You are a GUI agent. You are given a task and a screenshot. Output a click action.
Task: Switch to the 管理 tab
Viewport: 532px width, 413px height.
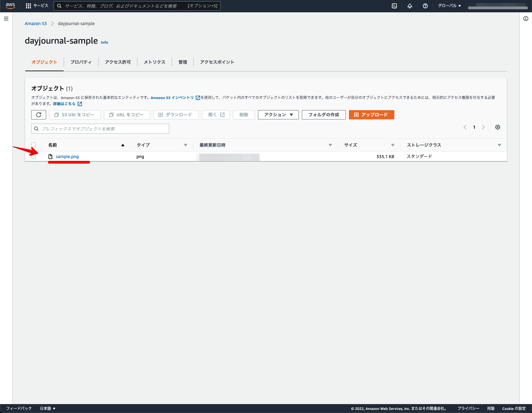pos(183,62)
